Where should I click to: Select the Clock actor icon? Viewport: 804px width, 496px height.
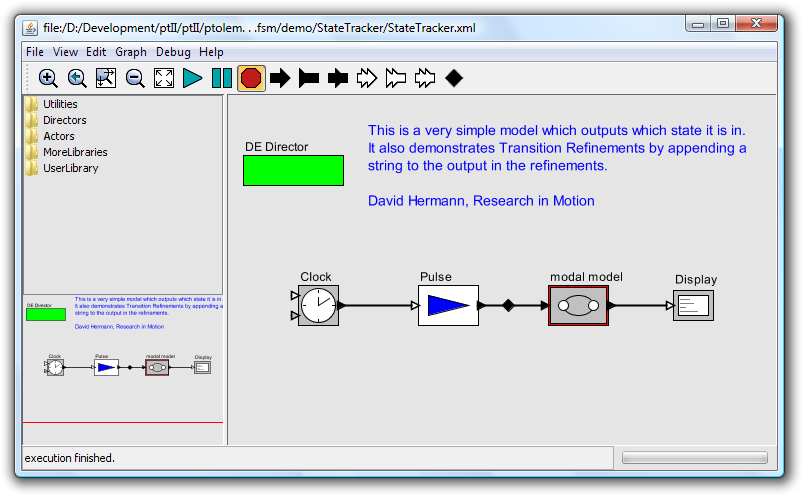tap(318, 305)
